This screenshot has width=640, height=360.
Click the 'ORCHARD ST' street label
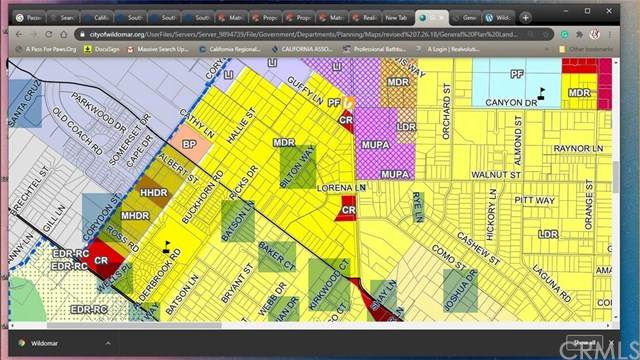[446, 111]
